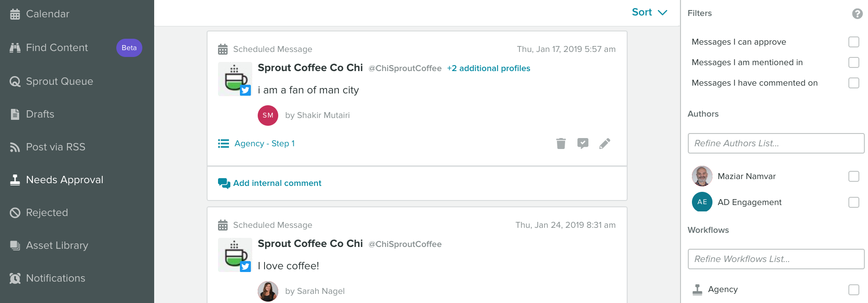The width and height of the screenshot is (868, 303).
Task: Open Agency - Step 1 workflow details
Action: tap(265, 144)
